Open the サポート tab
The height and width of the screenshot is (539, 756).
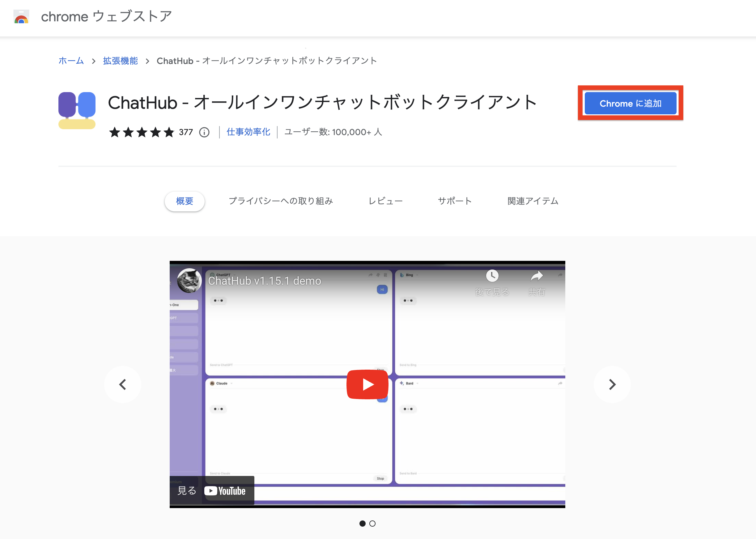(x=455, y=201)
